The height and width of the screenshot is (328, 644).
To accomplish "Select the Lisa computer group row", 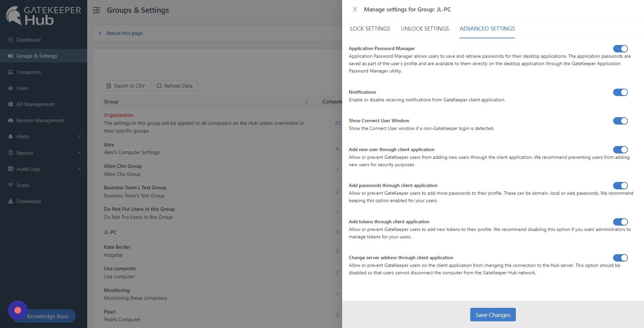I will click(221, 272).
